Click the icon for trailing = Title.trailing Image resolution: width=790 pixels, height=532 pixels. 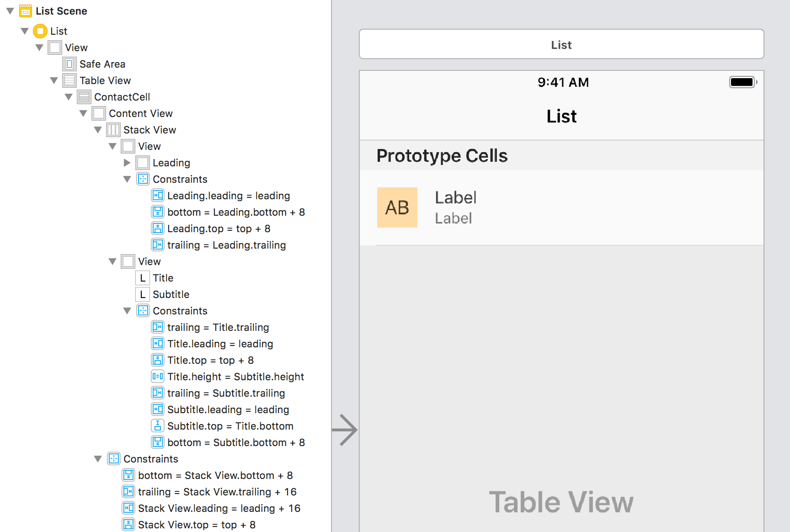point(157,327)
